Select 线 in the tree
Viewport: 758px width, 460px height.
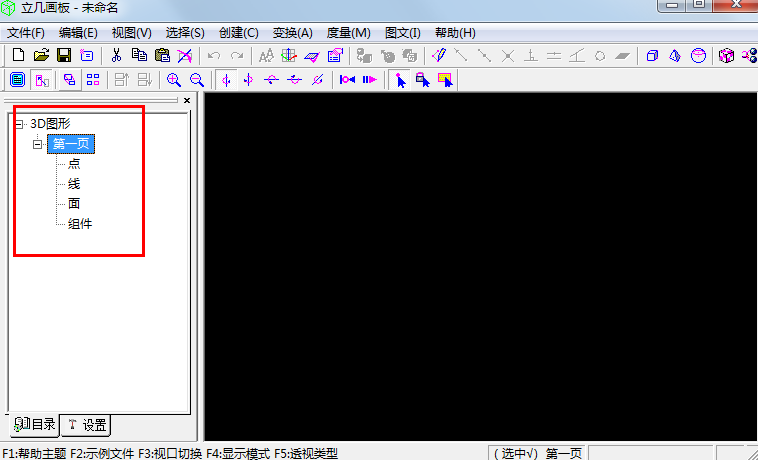click(74, 184)
